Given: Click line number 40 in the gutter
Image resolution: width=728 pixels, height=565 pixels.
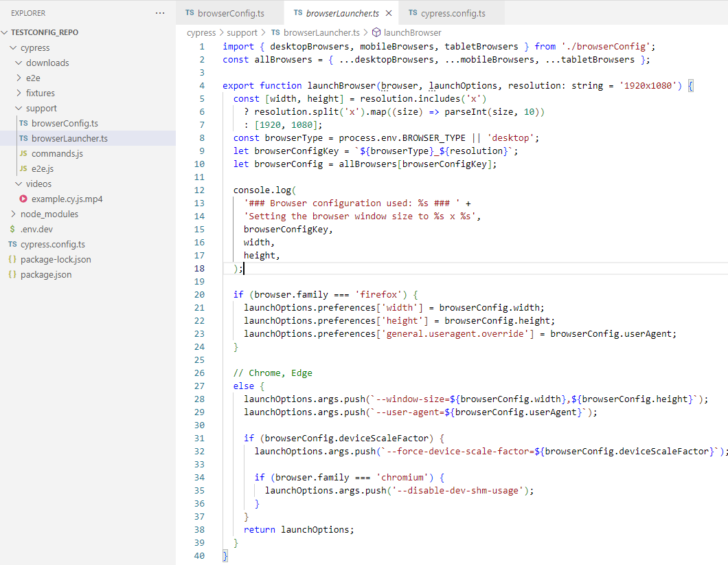Looking at the screenshot, I should (x=199, y=555).
